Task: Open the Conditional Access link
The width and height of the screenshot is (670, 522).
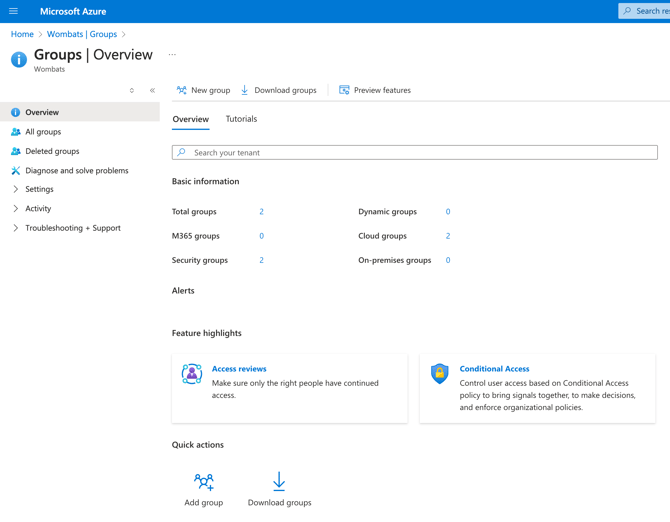Action: point(494,369)
